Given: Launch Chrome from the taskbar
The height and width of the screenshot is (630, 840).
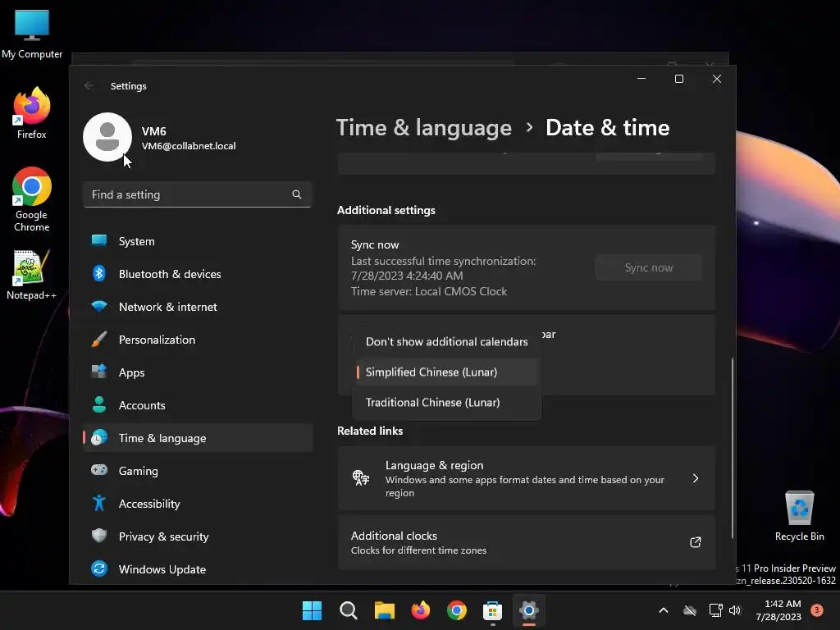Looking at the screenshot, I should pyautogui.click(x=456, y=610).
